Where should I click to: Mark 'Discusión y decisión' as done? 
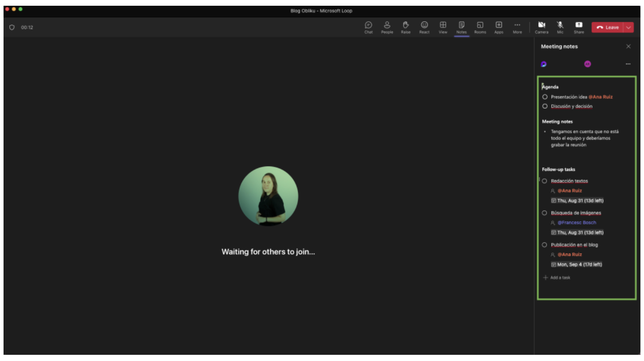[x=545, y=106]
